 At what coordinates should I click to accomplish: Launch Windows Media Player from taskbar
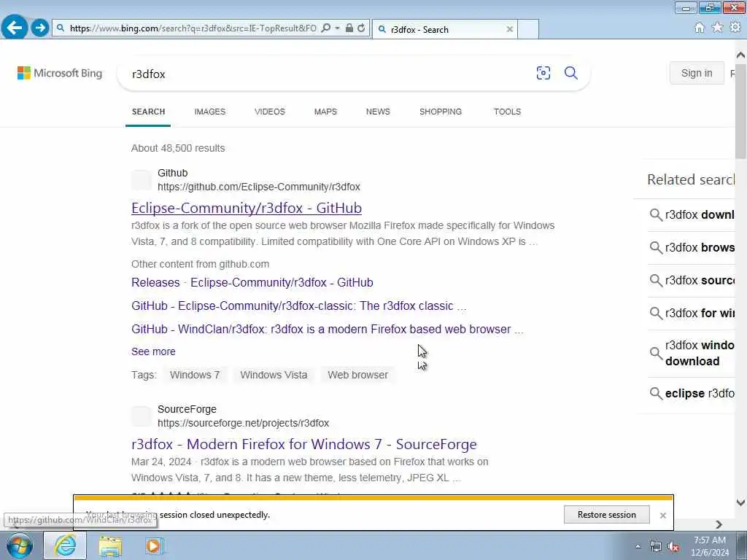coord(154,545)
